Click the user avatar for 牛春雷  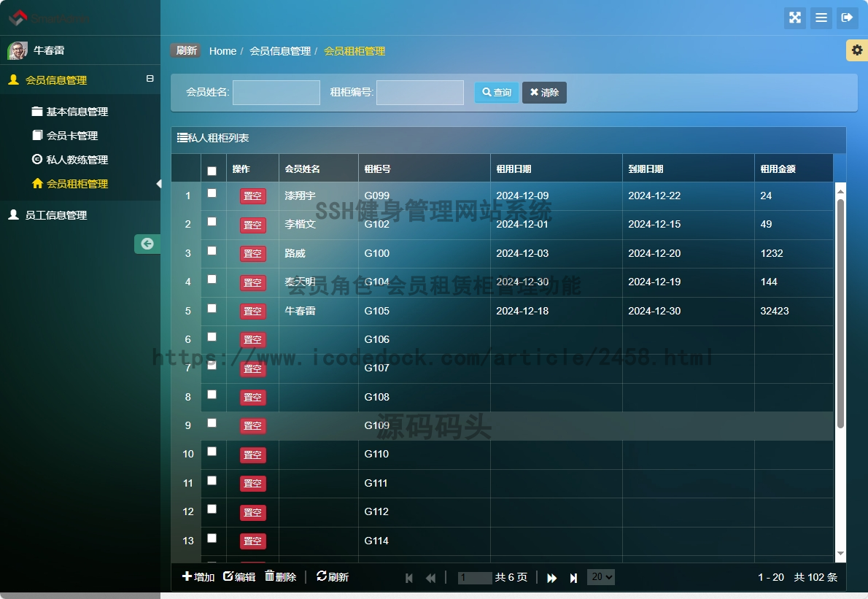tap(18, 50)
